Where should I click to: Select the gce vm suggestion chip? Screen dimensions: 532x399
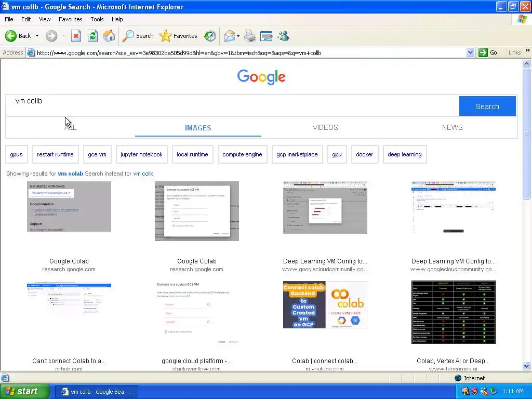point(97,154)
